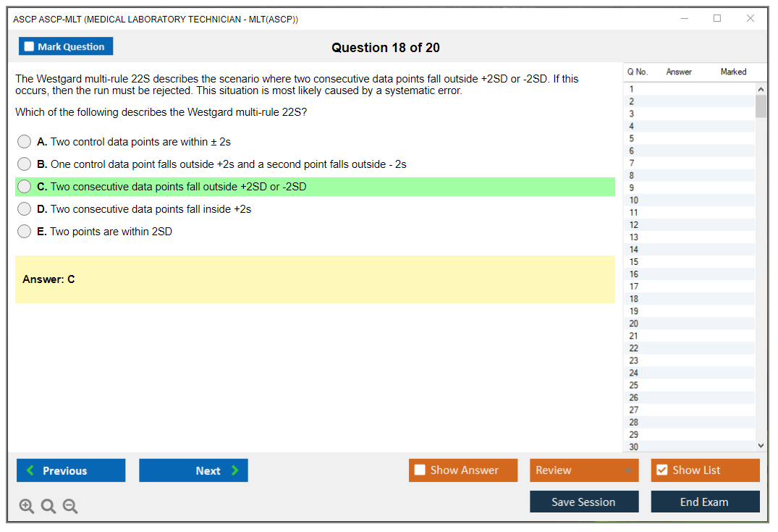
Task: Jump to question 18 in list
Action: (x=634, y=299)
